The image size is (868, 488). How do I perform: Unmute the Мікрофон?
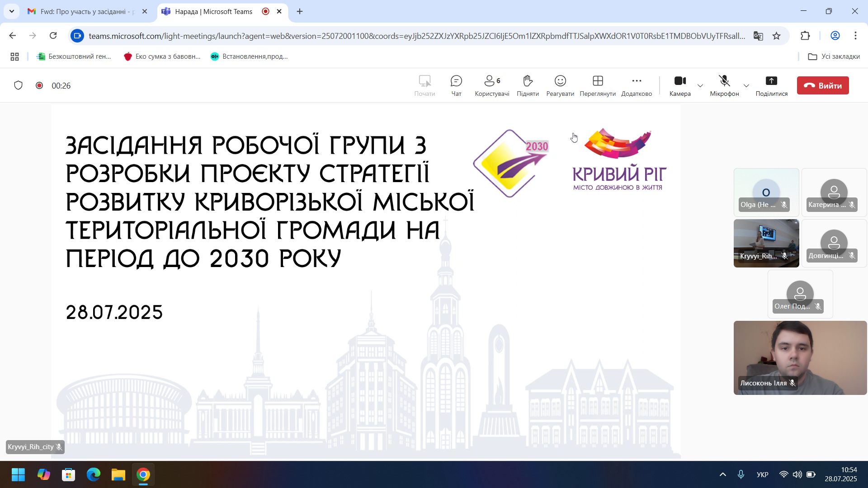coord(724,85)
